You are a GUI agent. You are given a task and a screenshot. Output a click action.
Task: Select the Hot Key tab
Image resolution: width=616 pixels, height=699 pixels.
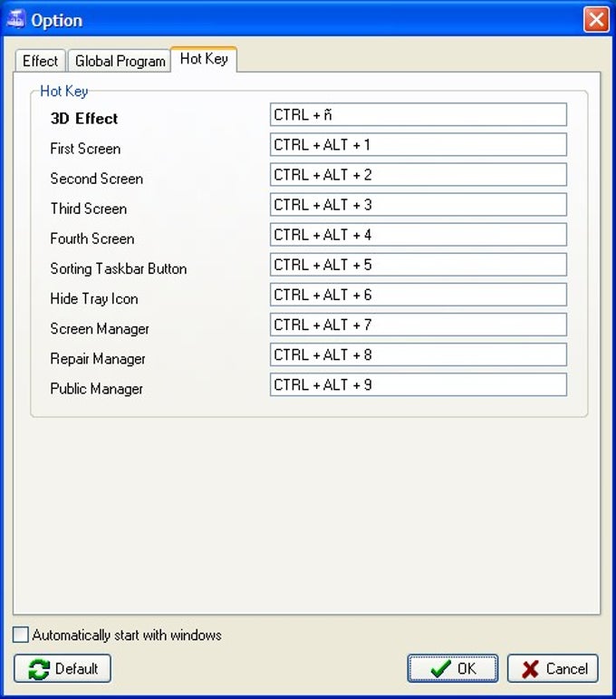coord(204,59)
